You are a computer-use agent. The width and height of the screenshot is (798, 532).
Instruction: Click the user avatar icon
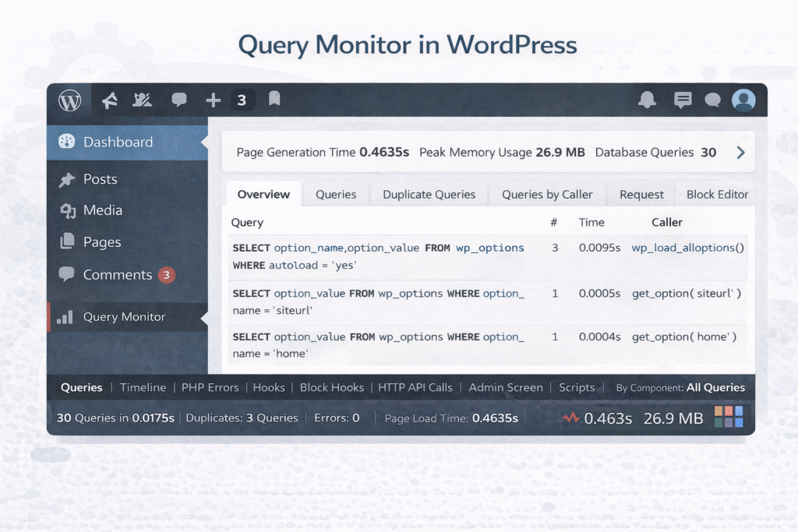(743, 100)
